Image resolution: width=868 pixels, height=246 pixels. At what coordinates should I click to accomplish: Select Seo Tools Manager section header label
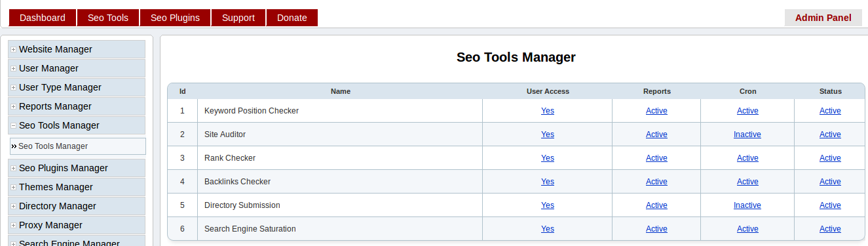[x=59, y=125]
